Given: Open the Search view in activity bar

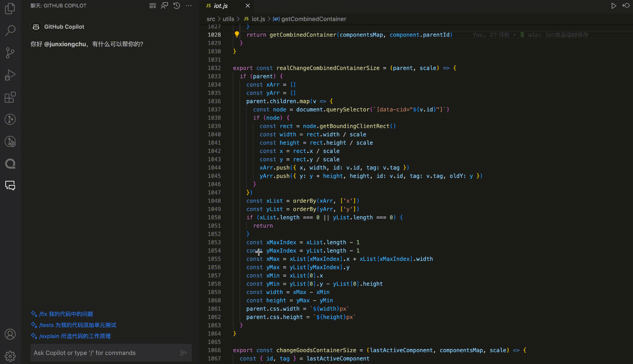Looking at the screenshot, I should tap(10, 31).
